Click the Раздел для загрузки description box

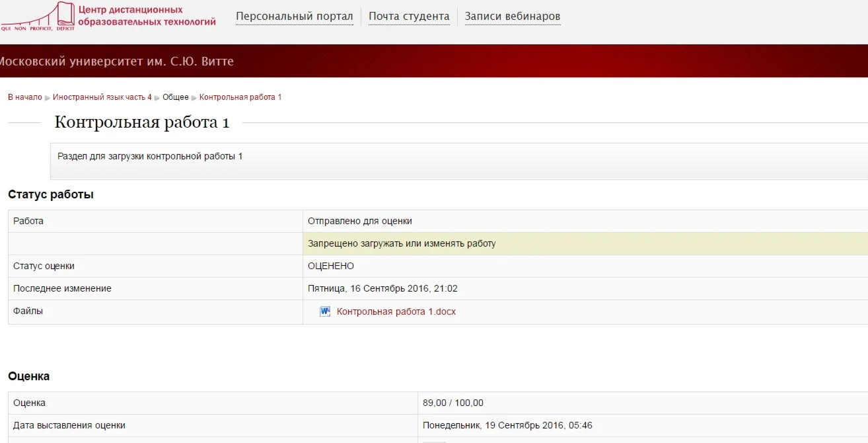click(x=459, y=161)
